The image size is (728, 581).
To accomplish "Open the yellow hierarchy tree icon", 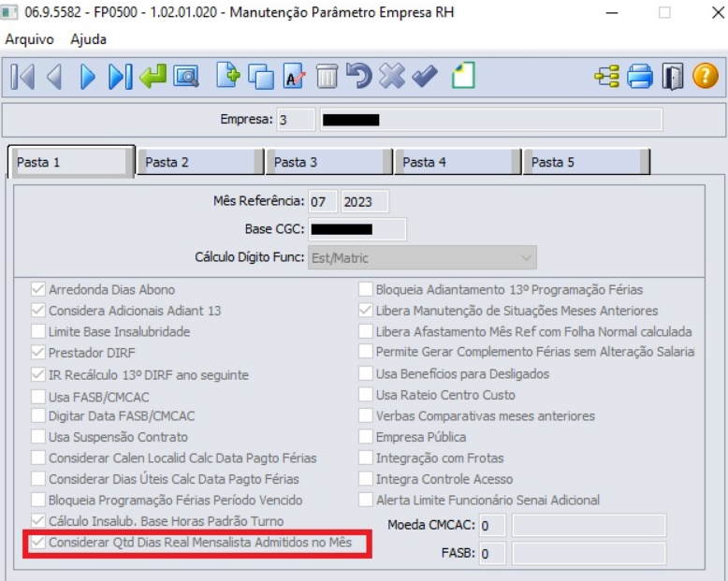I will (x=606, y=77).
